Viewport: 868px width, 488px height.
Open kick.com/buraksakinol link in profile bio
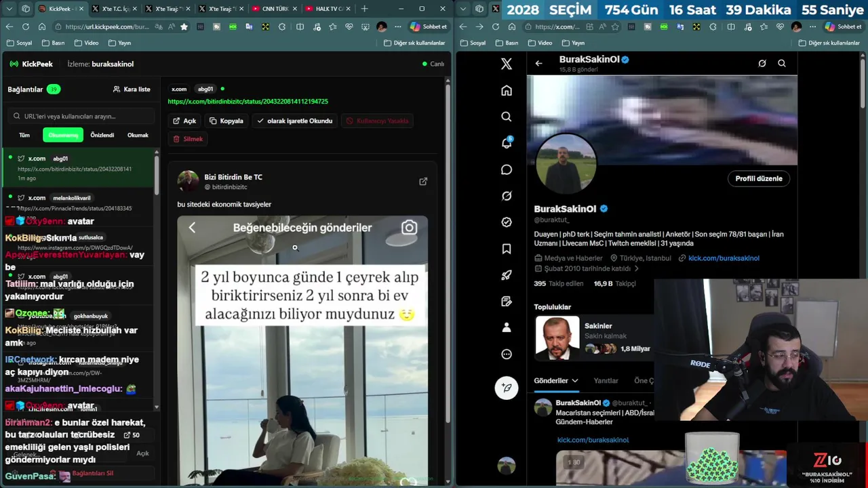tap(724, 258)
